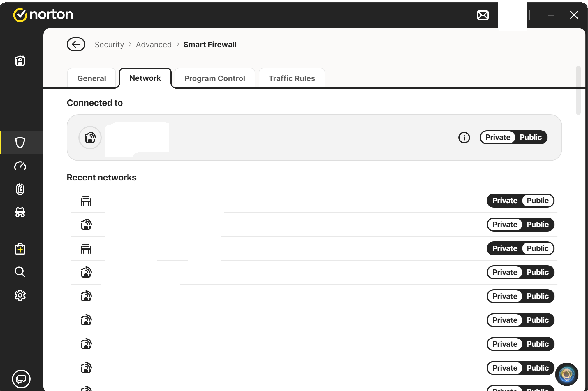588x391 pixels.
Task: Go to Advanced breadcrumb link
Action: [x=154, y=45]
